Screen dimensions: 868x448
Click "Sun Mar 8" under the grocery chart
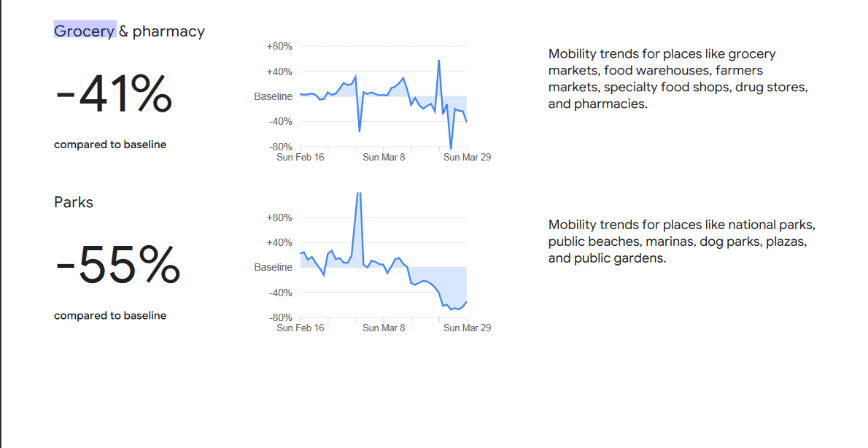[384, 157]
